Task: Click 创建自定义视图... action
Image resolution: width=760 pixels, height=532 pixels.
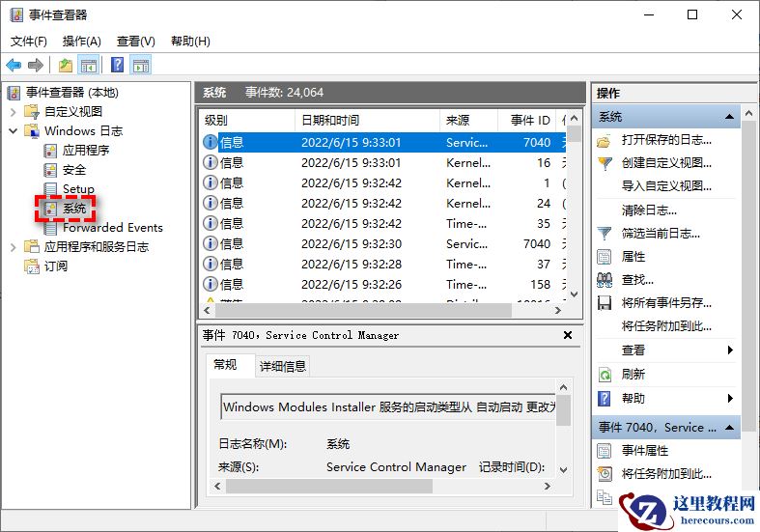Action: [666, 163]
